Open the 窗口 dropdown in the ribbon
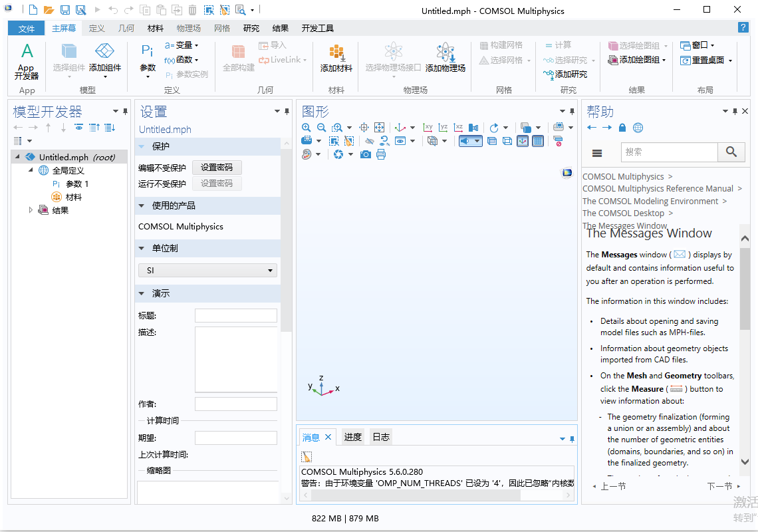The height and width of the screenshot is (532, 758). tap(697, 45)
